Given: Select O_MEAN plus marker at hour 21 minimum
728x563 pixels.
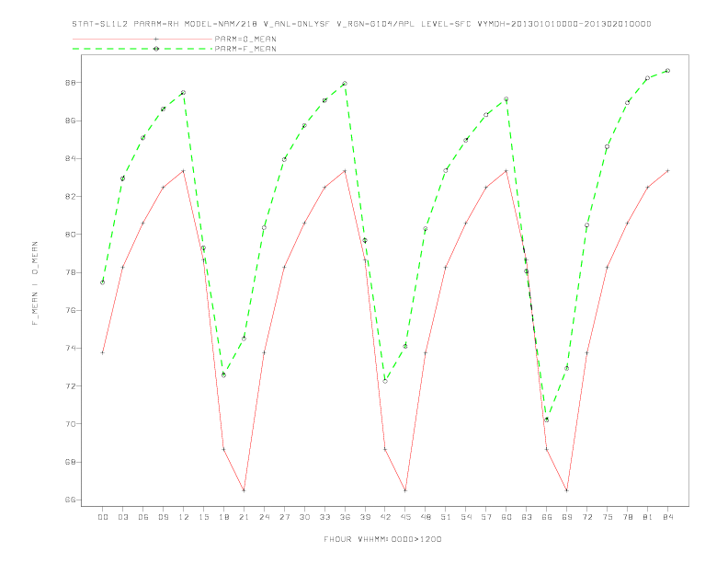Looking at the screenshot, I should point(244,490).
